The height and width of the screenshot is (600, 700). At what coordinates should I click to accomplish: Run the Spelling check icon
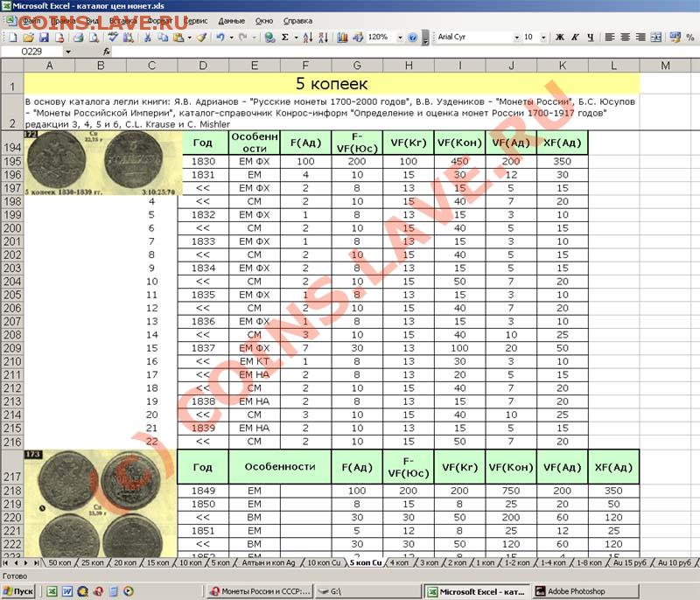point(113,38)
